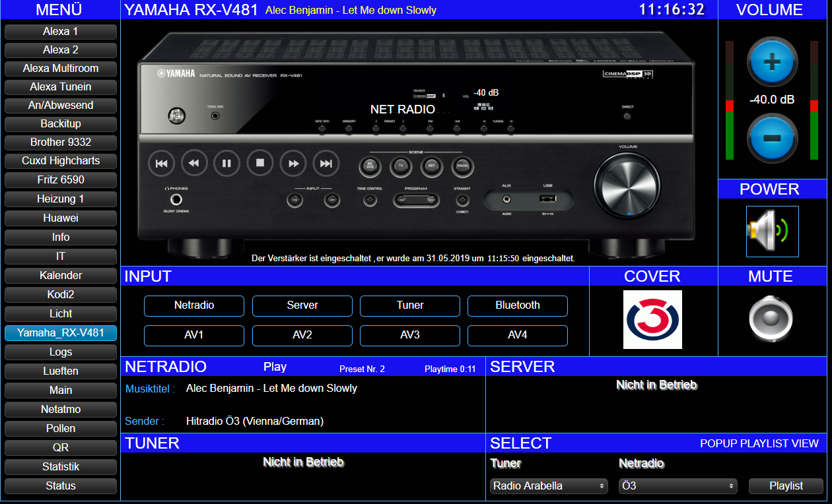832x504 pixels.
Task: Open the Tuner station dropdown Radio Arabella
Action: (549, 486)
